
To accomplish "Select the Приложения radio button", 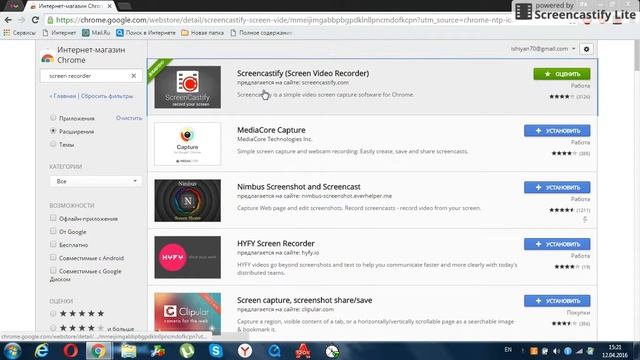I will pyautogui.click(x=53, y=118).
